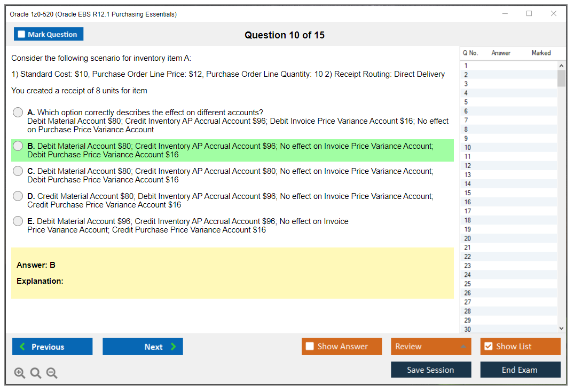Click the zoom out magnifier icon

pyautogui.click(x=52, y=373)
